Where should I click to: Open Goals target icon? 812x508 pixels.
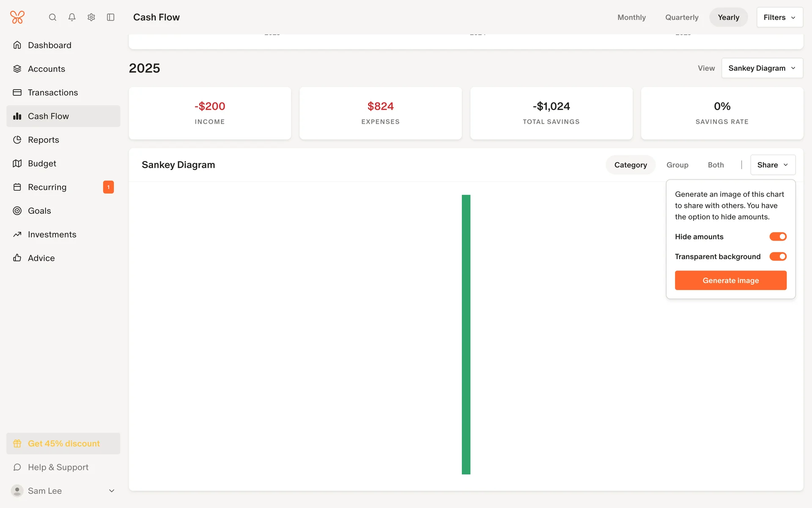[x=17, y=211]
